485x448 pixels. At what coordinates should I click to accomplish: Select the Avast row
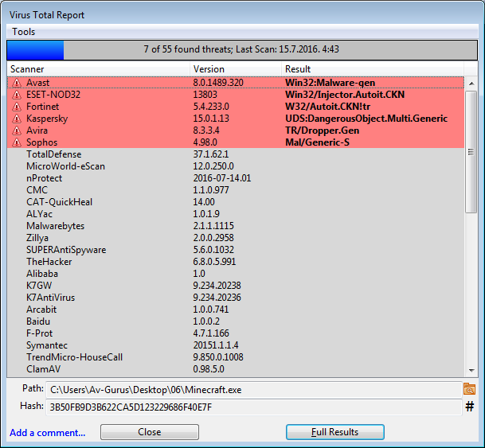[x=236, y=83]
